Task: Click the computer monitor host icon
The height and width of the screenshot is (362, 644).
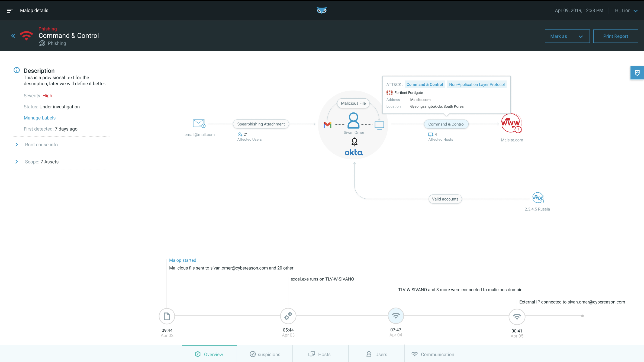Action: click(x=379, y=125)
